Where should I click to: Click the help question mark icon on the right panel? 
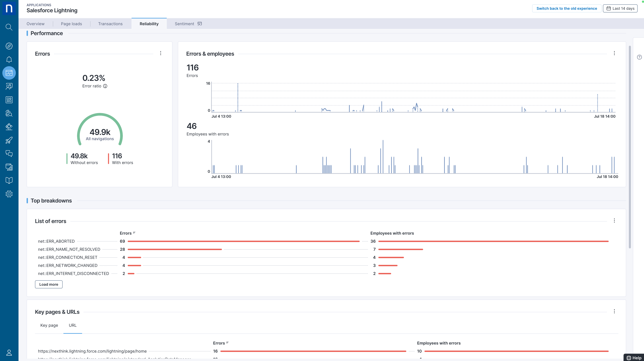(x=639, y=57)
